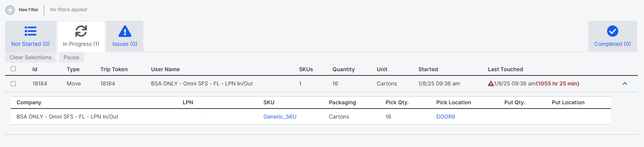644x147 pixels.
Task: Open the Completed (0) tab
Action: pyautogui.click(x=612, y=36)
